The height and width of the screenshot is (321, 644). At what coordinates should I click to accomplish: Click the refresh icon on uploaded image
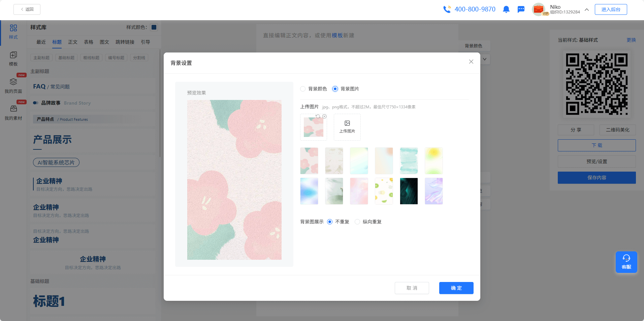click(x=318, y=116)
